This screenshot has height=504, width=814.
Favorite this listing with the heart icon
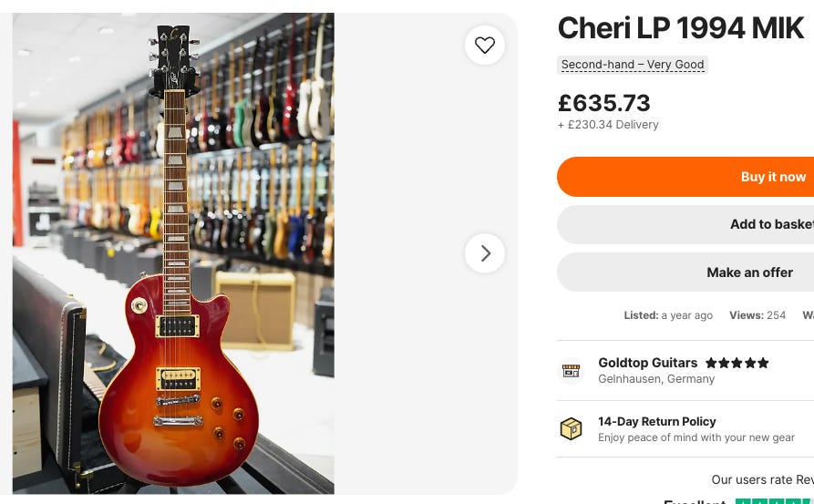point(485,45)
